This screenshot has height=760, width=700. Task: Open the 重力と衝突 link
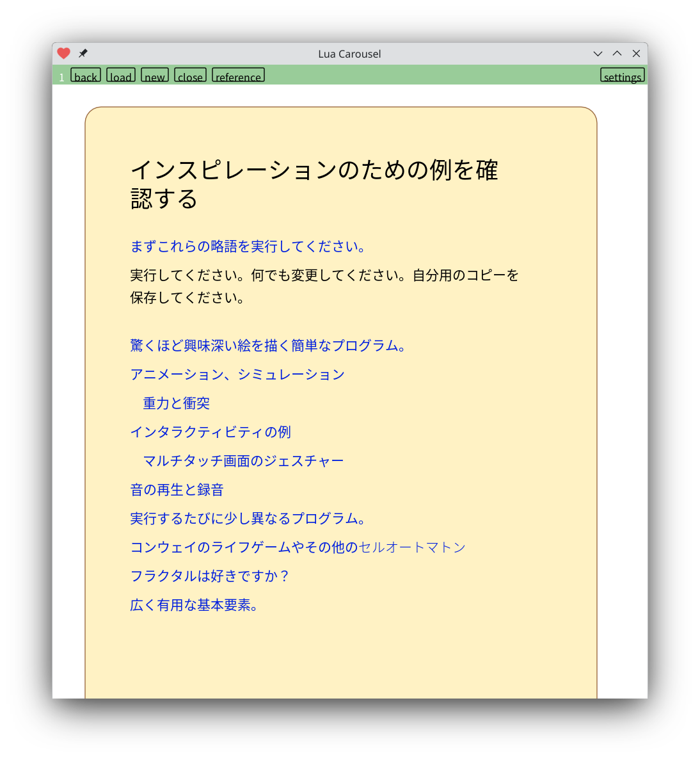tap(177, 403)
